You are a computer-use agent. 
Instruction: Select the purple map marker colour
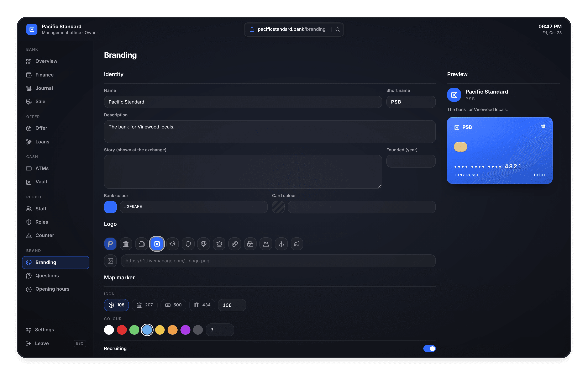(185, 330)
